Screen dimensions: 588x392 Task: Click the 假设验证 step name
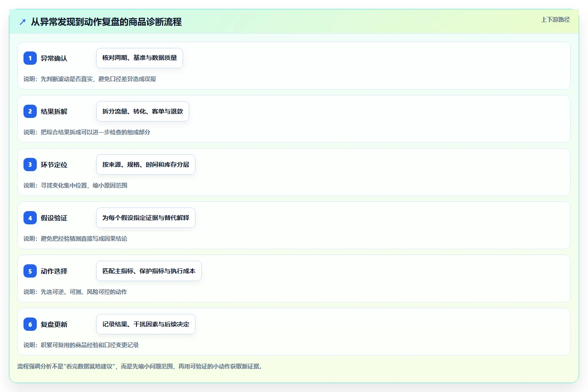[54, 218]
